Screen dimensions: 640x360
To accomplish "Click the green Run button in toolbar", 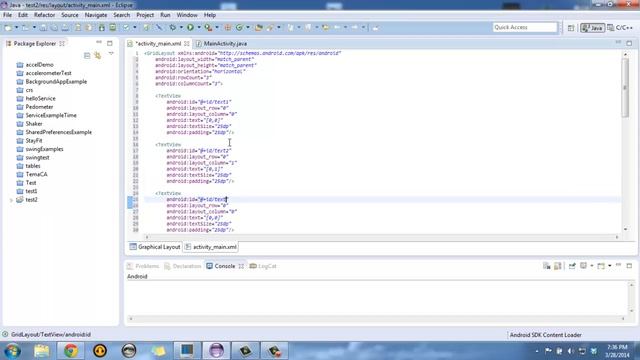I will pos(190,27).
